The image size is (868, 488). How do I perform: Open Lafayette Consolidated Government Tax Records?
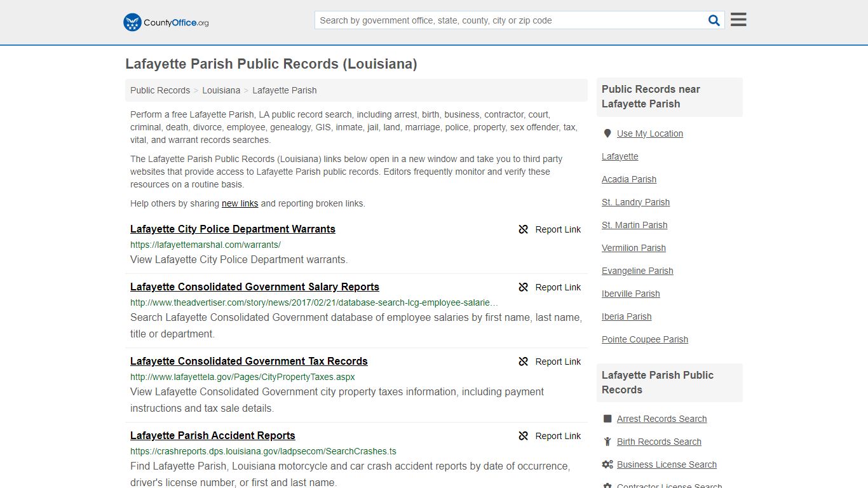click(x=249, y=361)
